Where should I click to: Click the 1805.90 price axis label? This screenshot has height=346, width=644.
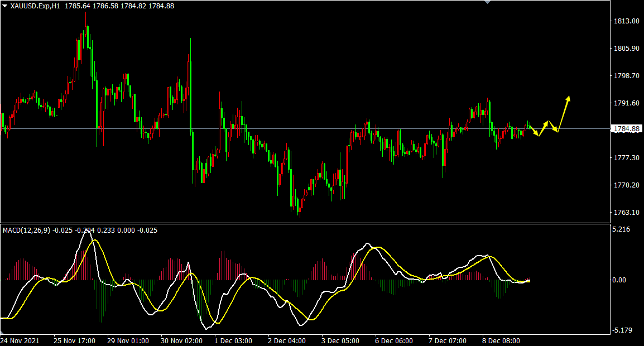tap(626, 49)
